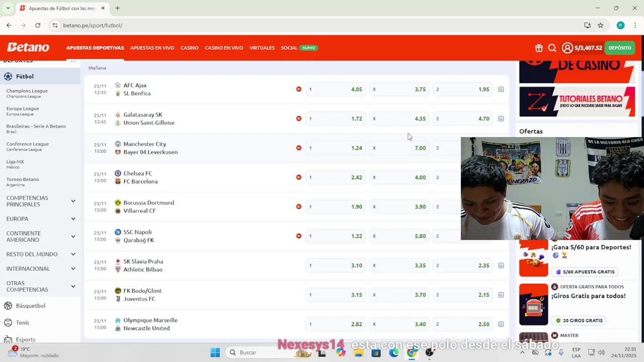Screen dimensions: 644x362
Task: Open Apuestas Deportivas menu
Action: (95, 48)
